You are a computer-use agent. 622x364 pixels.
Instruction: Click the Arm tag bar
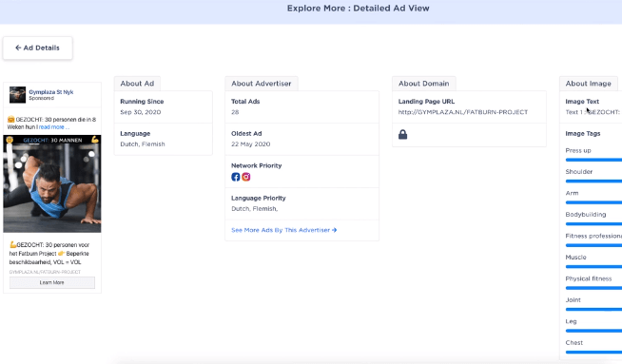click(593, 202)
